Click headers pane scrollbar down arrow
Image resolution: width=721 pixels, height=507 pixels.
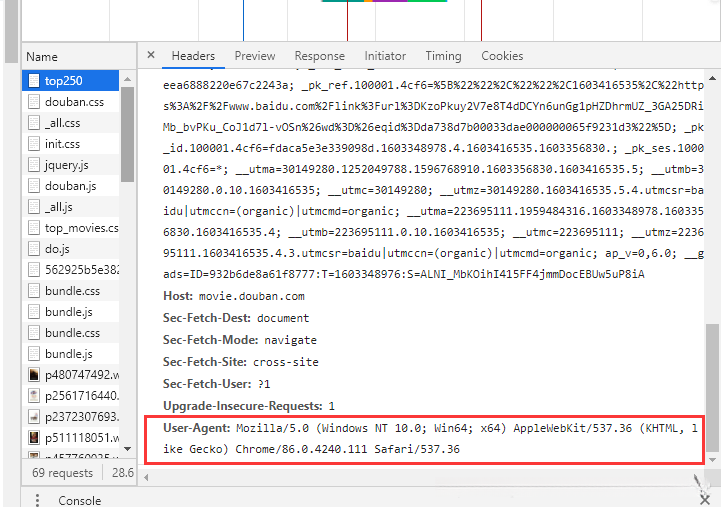[x=712, y=460]
